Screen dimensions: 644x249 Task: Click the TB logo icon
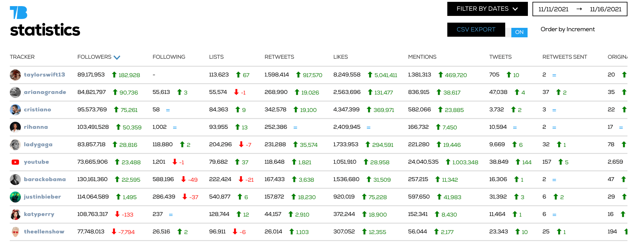(18, 13)
